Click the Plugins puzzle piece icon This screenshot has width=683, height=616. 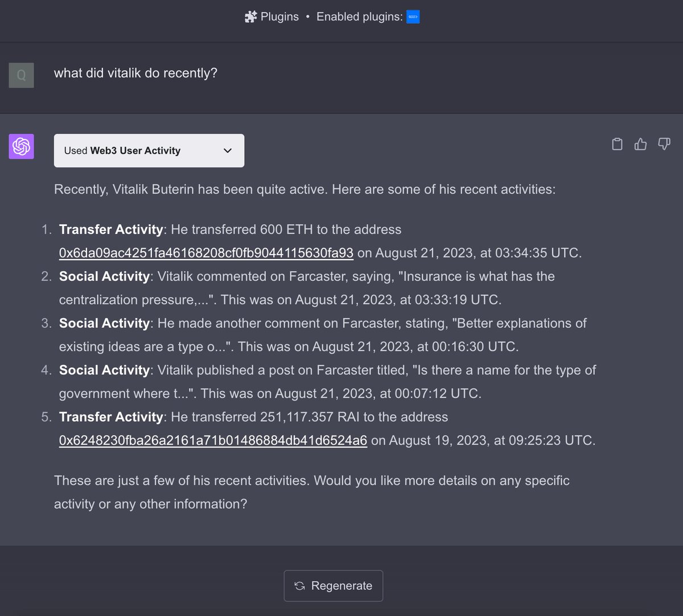[250, 17]
